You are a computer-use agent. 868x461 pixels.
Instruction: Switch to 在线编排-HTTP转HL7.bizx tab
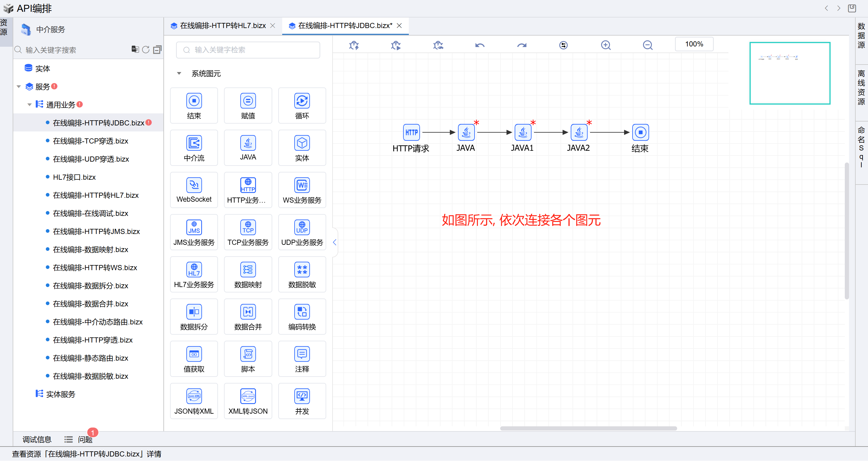click(223, 26)
